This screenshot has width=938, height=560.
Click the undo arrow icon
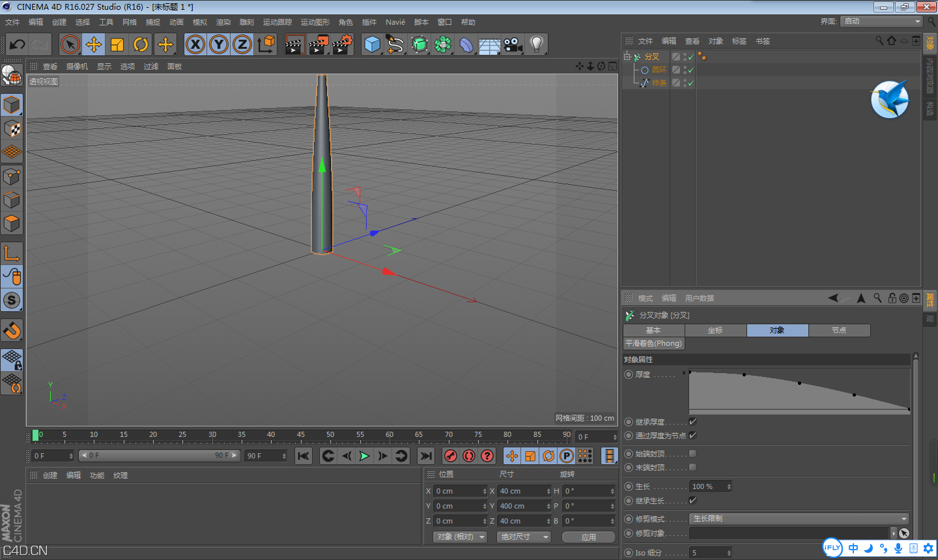(x=18, y=44)
